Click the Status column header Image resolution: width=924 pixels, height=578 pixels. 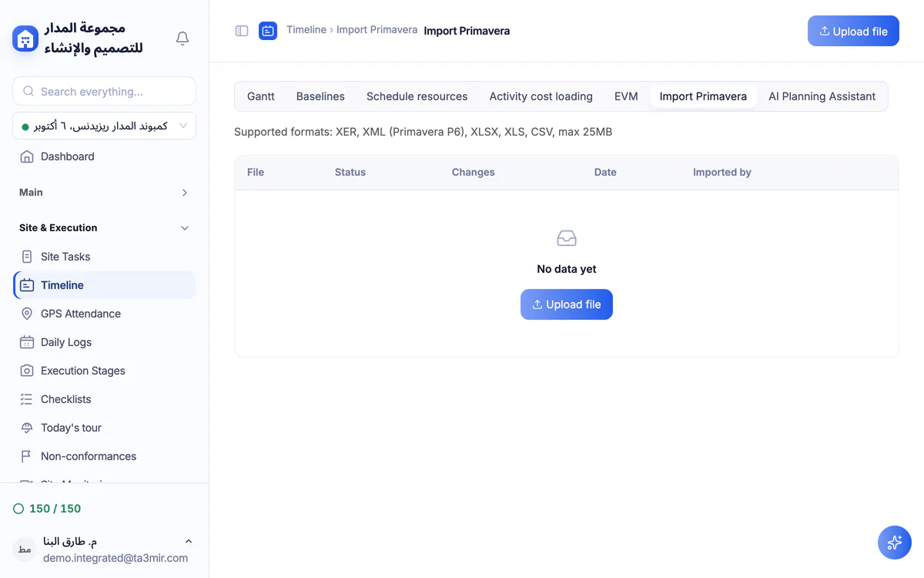point(350,172)
